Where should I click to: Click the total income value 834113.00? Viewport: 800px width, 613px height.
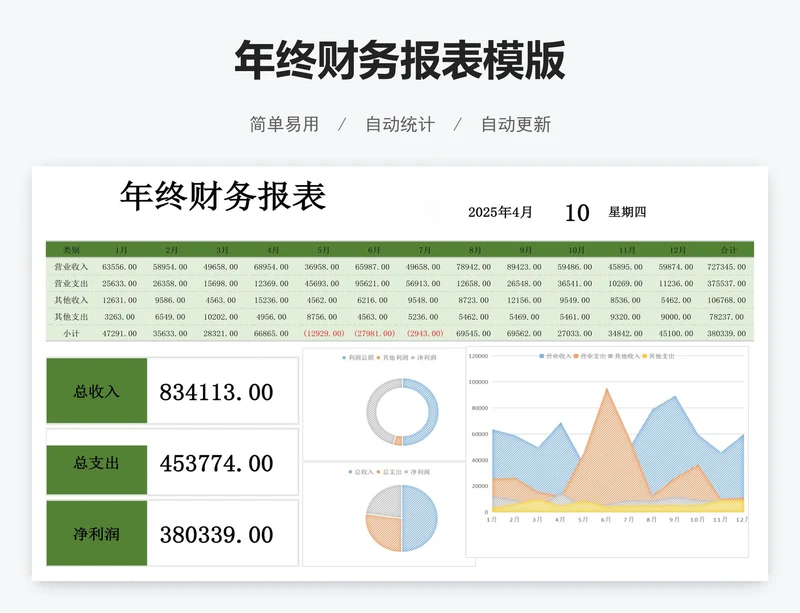[x=216, y=392]
